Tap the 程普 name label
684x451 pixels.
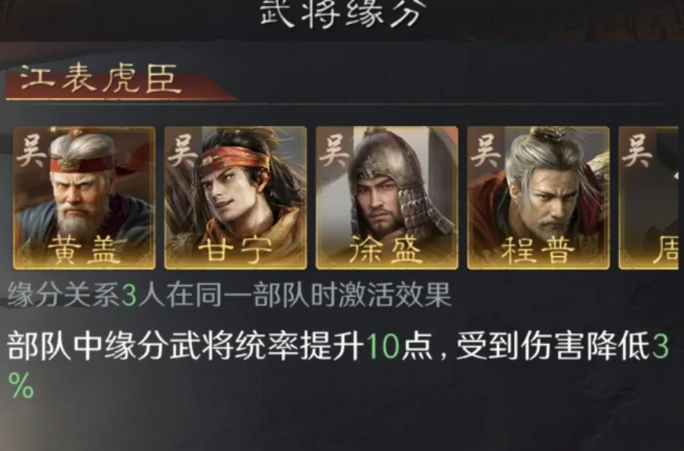click(538, 250)
